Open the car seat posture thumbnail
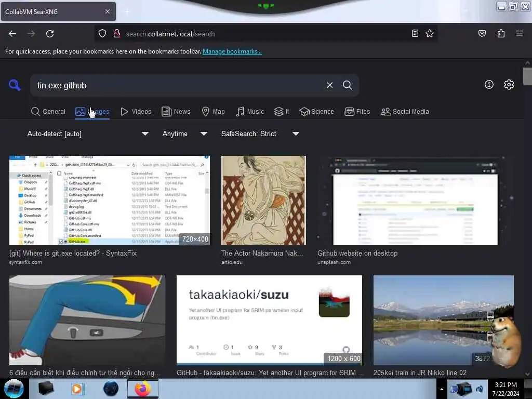 pos(87,320)
